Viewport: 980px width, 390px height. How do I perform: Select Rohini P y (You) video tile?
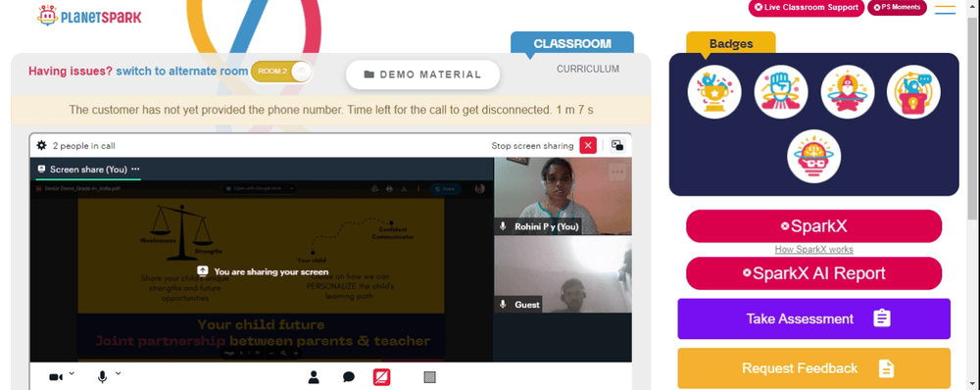coord(563,196)
